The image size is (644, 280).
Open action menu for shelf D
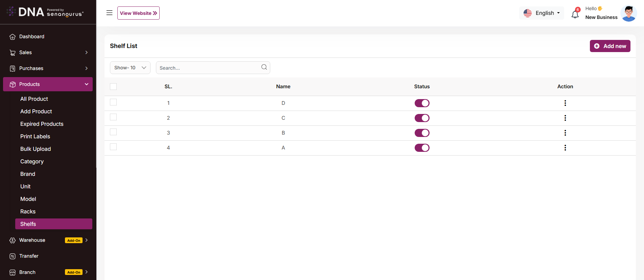(x=565, y=103)
